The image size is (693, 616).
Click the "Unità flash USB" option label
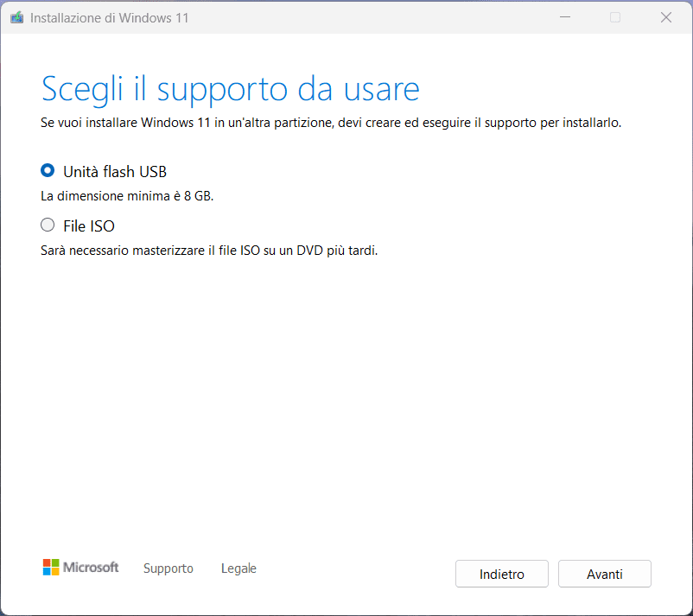[114, 171]
